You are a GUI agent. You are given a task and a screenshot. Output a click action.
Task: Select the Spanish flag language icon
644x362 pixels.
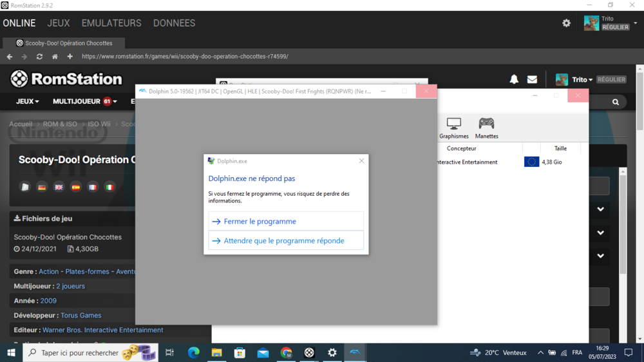pos(76,187)
